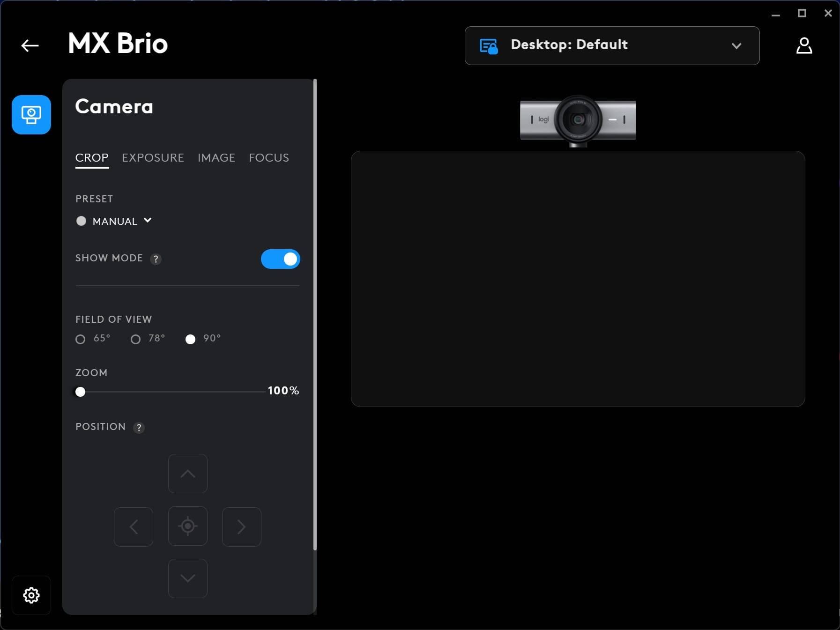Viewport: 840px width, 630px height.
Task: Toggle Show Mode switch off
Action: (x=281, y=259)
